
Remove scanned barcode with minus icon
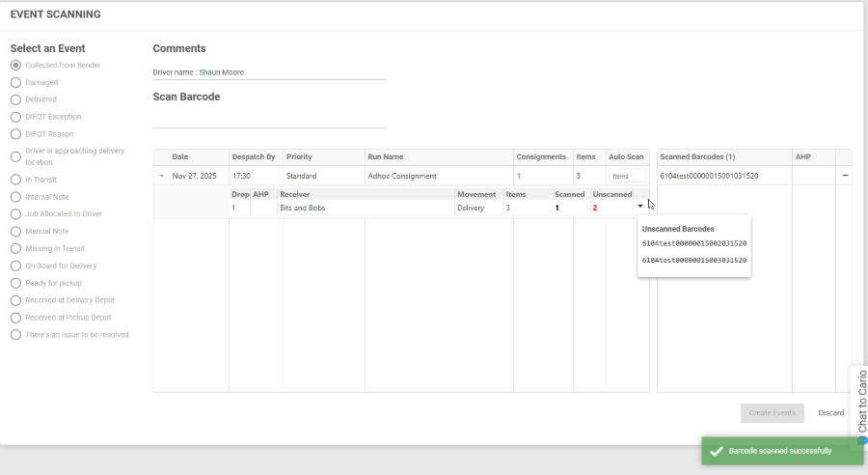845,176
